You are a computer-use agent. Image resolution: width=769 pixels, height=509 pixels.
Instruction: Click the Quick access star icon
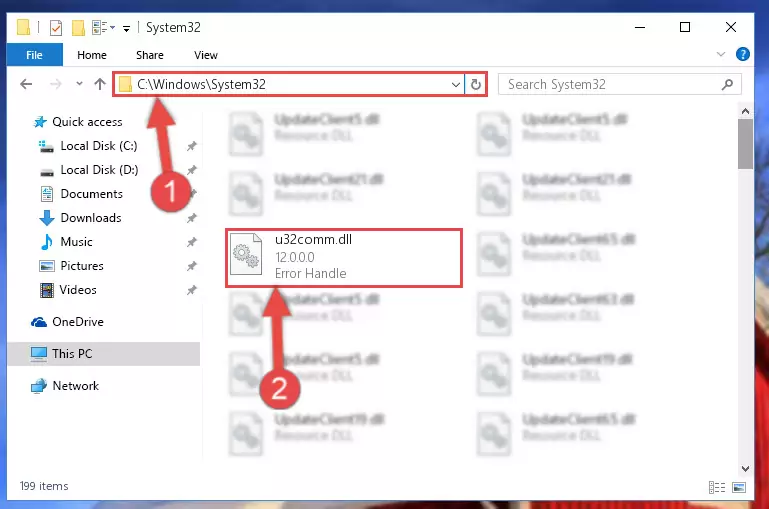pyautogui.click(x=40, y=122)
